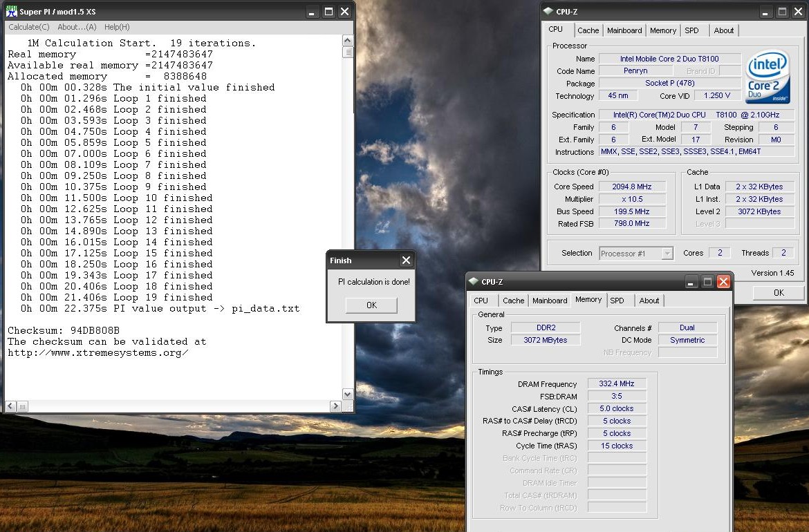This screenshot has width=809, height=532.
Task: Click the DC Mode value Symmetric
Action: [687, 340]
